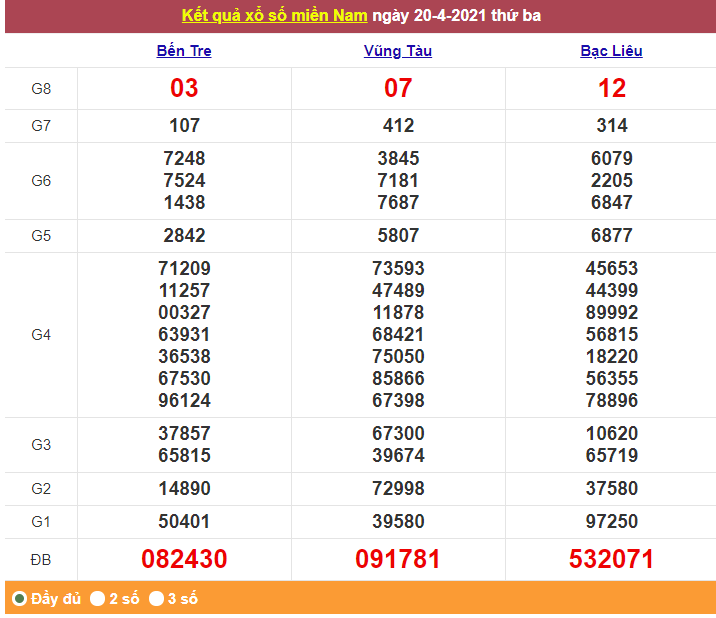Click Bến Tre G1 number 50401
Viewport: 716px width, 618px height.
184,522
